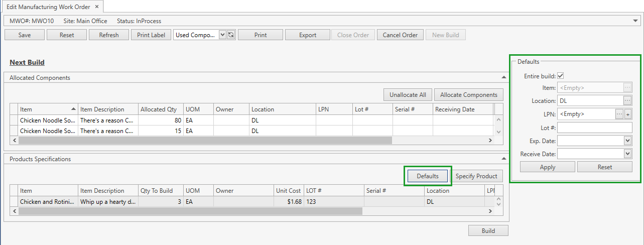
Task: Toggle the Entire build checkbox
Action: coord(561,76)
